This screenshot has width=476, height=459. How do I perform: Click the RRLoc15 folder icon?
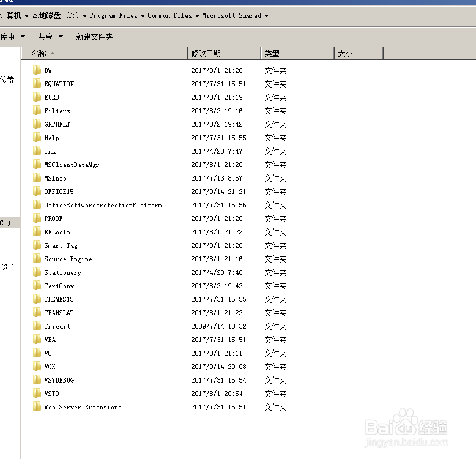[x=37, y=231]
